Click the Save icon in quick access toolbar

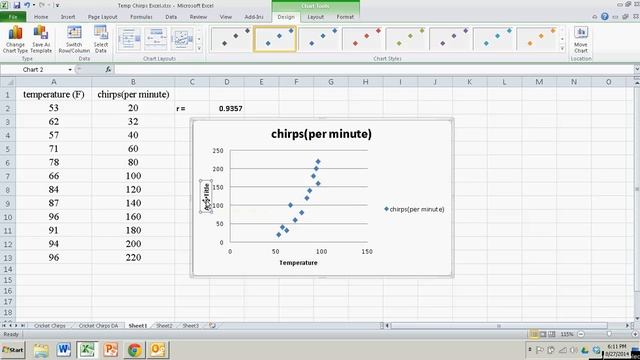17,5
